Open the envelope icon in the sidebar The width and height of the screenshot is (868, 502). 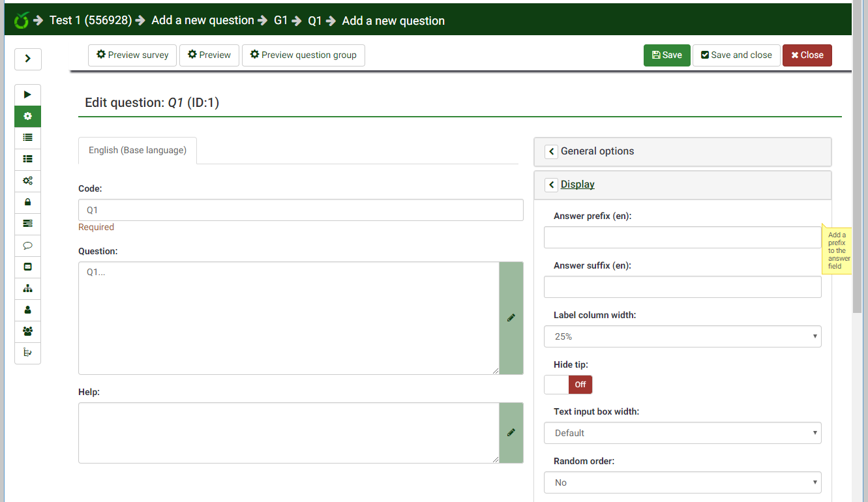tap(27, 267)
